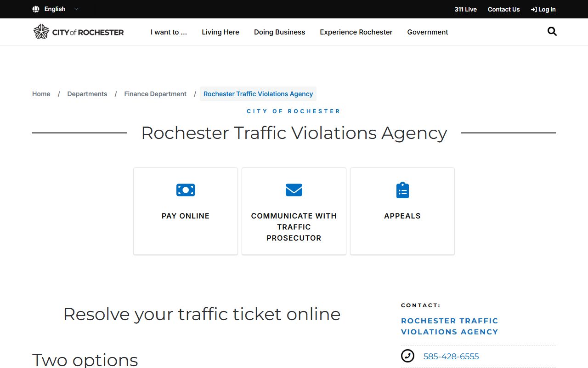This screenshot has width=588, height=368.
Task: Click the money bill Pay Online icon
Action: (186, 190)
